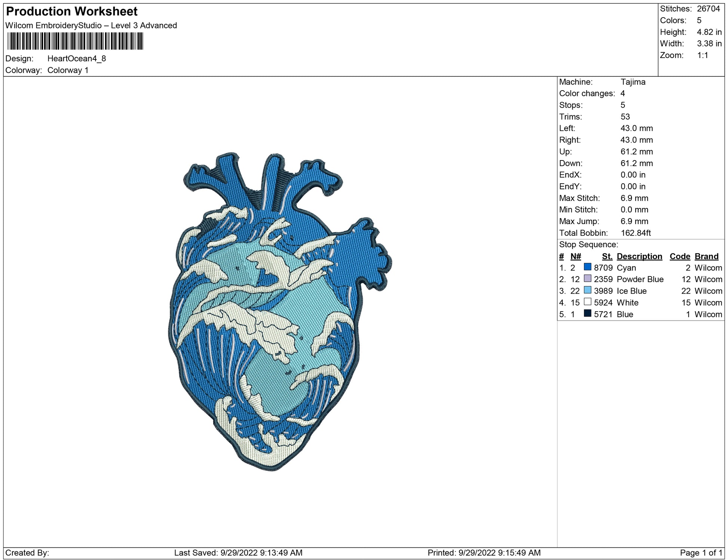The height and width of the screenshot is (560, 728).
Task: Click the Total Bobbin 162.84ft value
Action: (636, 233)
